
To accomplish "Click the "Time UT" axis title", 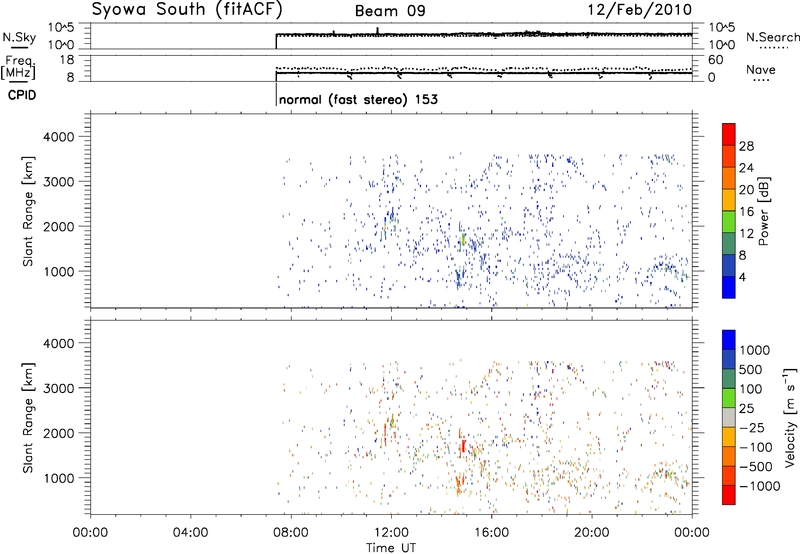I will coord(391,548).
